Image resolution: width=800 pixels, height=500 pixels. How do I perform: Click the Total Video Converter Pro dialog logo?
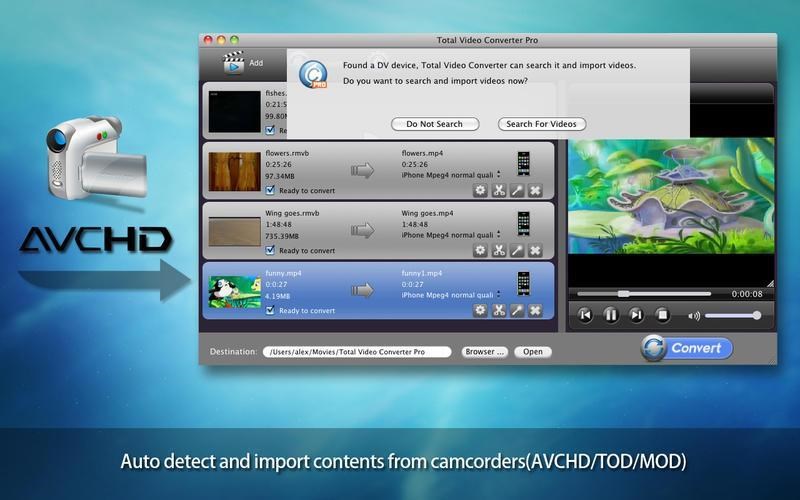click(313, 74)
